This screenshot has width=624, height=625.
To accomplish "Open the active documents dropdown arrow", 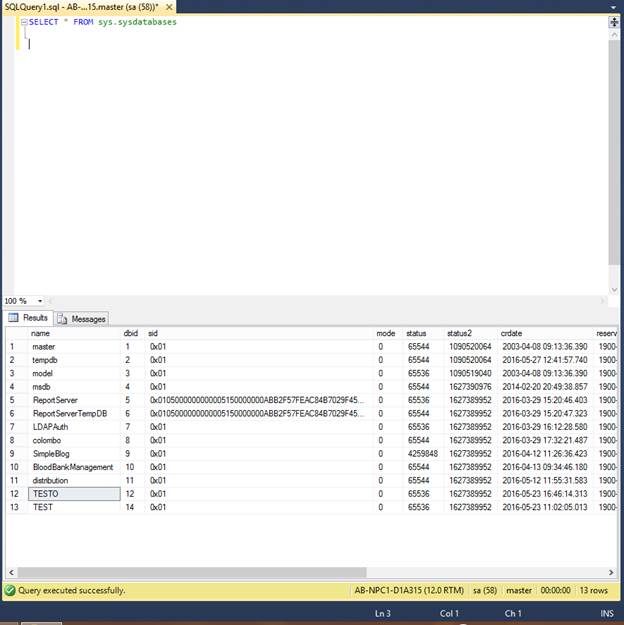I will tap(614, 7).
